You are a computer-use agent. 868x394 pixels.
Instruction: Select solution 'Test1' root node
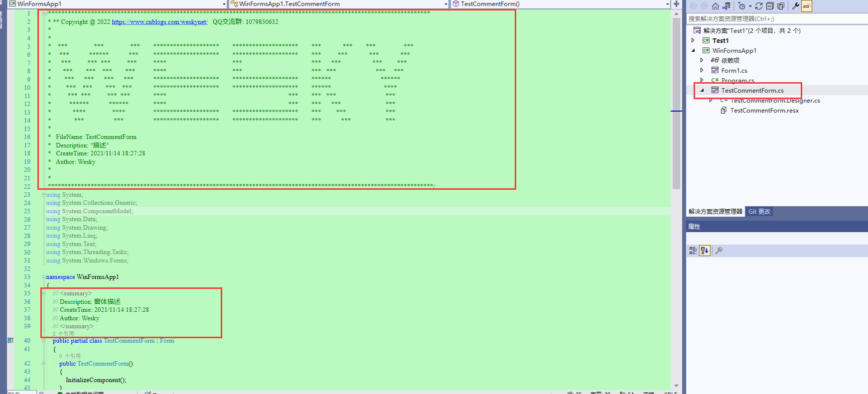[x=752, y=30]
